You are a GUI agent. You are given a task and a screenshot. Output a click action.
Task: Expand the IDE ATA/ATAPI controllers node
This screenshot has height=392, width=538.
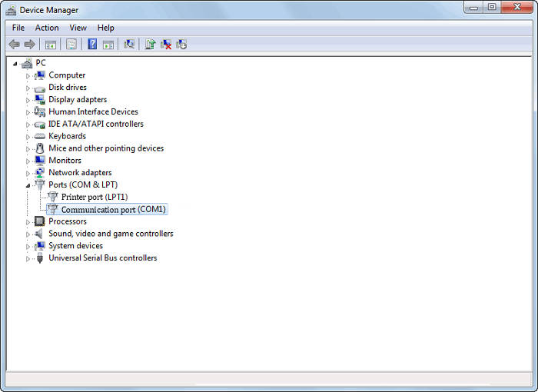click(28, 125)
